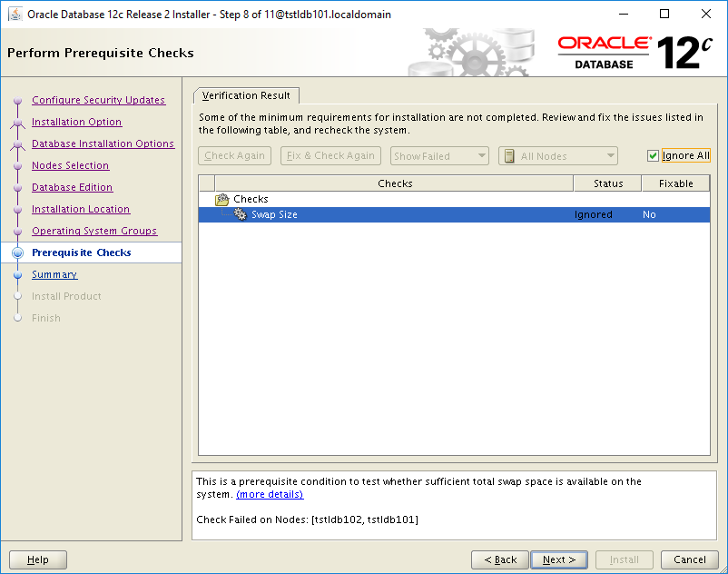
Task: Click the Install button
Action: click(625, 559)
